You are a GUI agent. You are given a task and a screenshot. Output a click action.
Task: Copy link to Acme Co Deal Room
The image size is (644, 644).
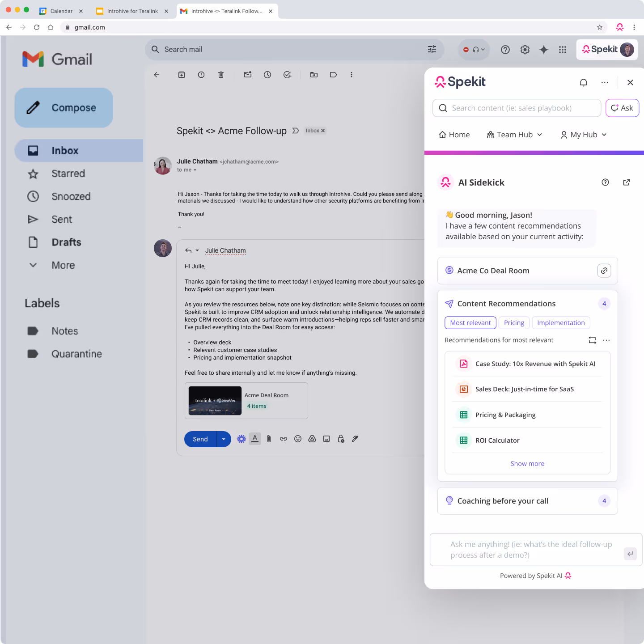point(604,271)
